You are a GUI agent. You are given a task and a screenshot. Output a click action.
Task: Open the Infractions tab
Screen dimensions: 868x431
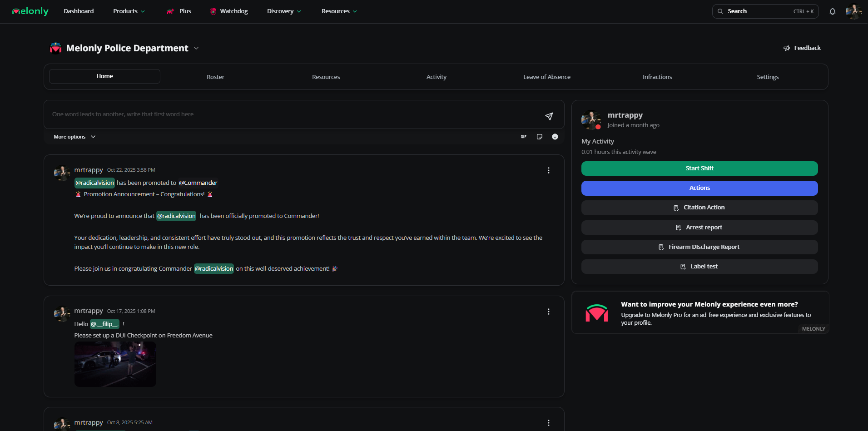click(x=657, y=76)
